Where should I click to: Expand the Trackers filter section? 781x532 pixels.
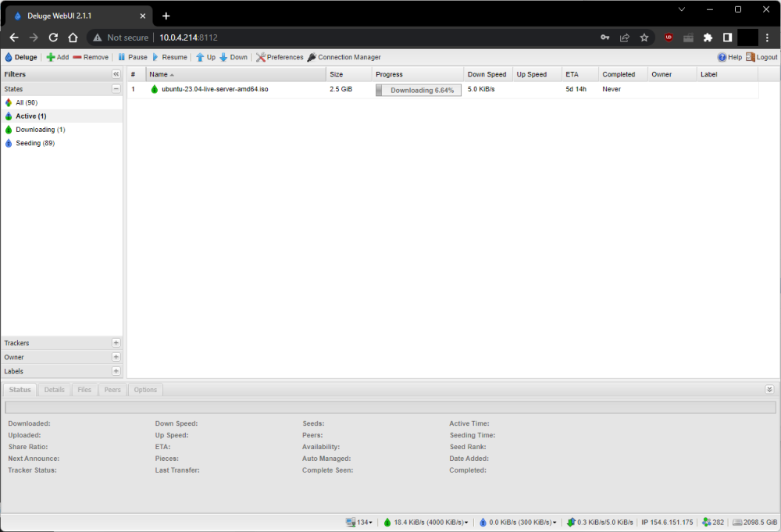[116, 343]
